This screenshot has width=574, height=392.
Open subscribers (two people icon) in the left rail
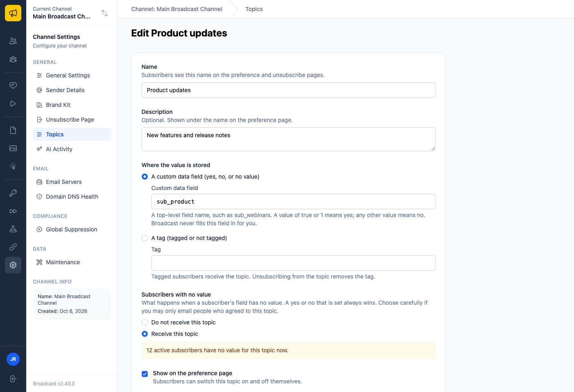click(13, 41)
